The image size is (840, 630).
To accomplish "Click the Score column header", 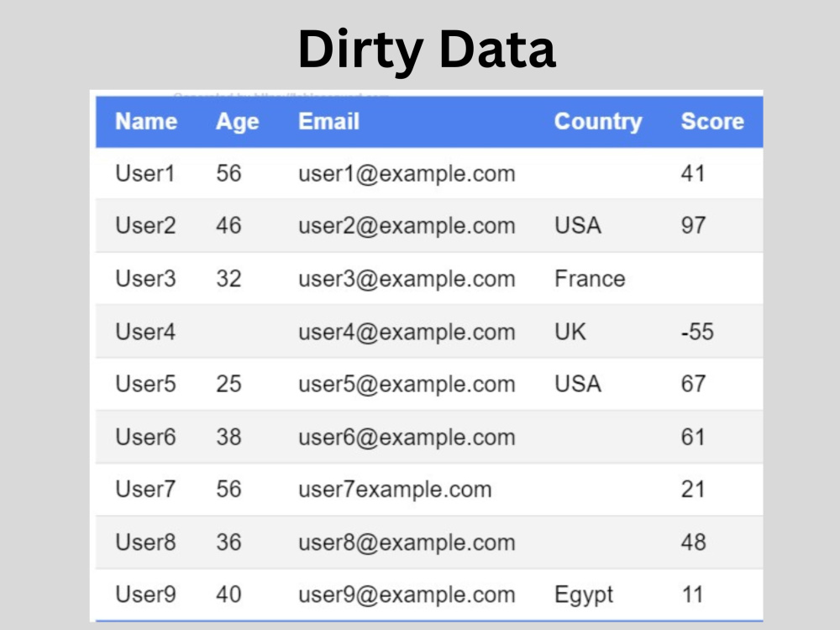I will click(x=712, y=122).
